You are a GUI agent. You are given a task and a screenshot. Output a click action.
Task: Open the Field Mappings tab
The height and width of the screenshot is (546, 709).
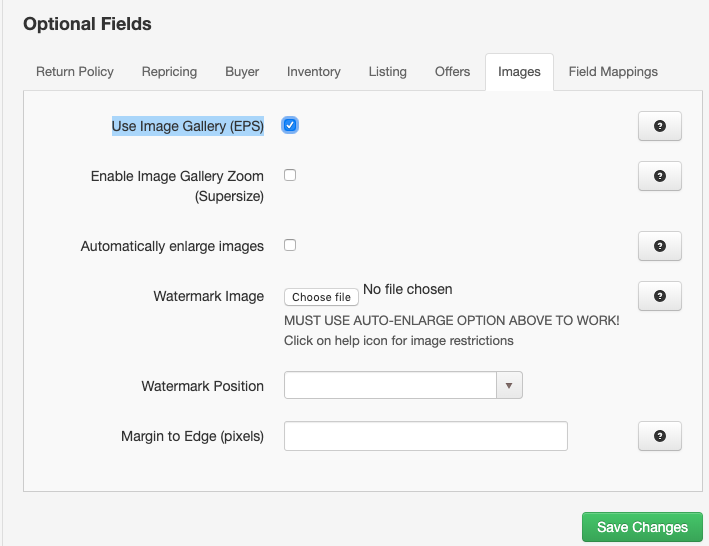tap(613, 72)
